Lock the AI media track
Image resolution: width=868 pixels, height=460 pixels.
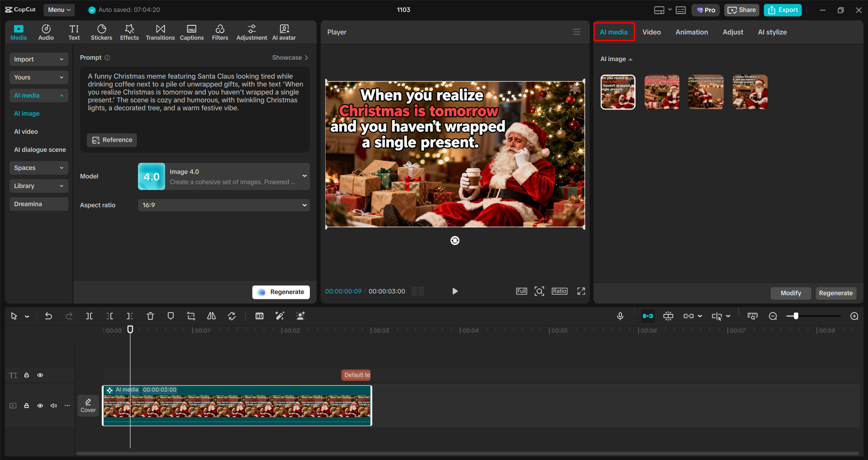tap(26, 406)
